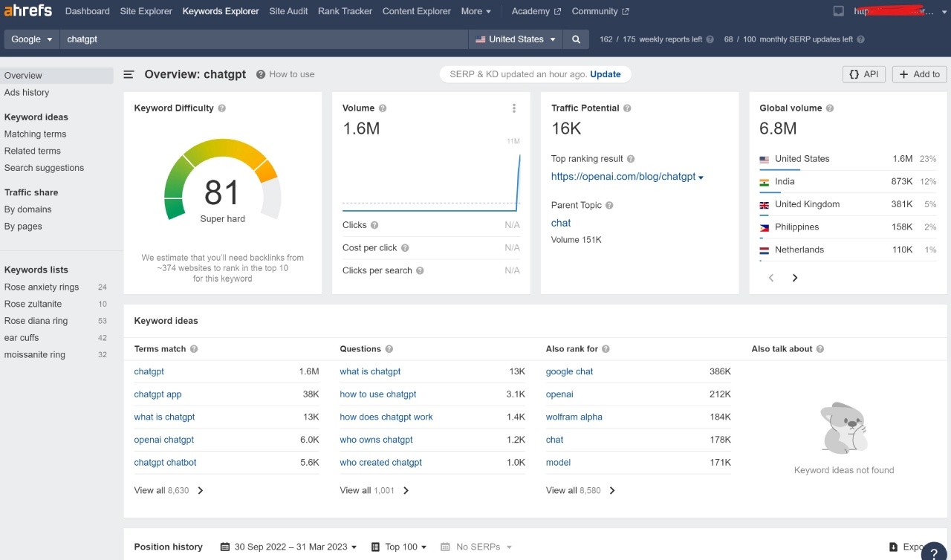Open Traffic share By pages
951x560 pixels.
[23, 227]
